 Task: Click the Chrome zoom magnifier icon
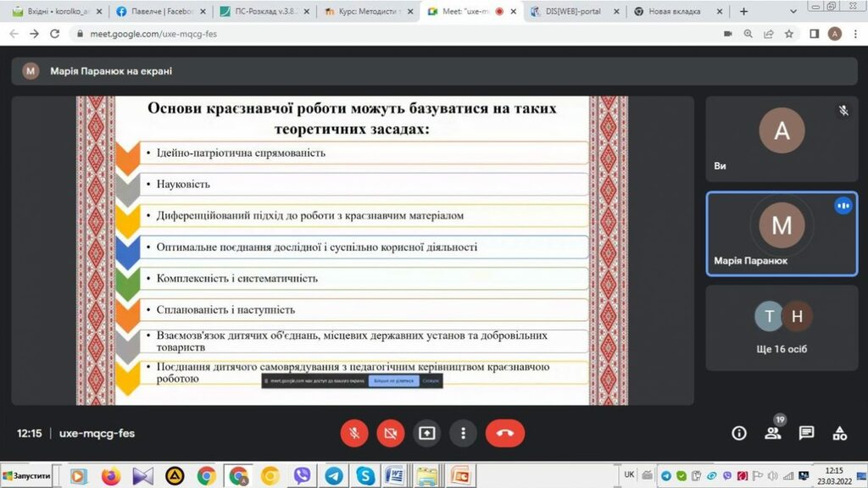748,34
